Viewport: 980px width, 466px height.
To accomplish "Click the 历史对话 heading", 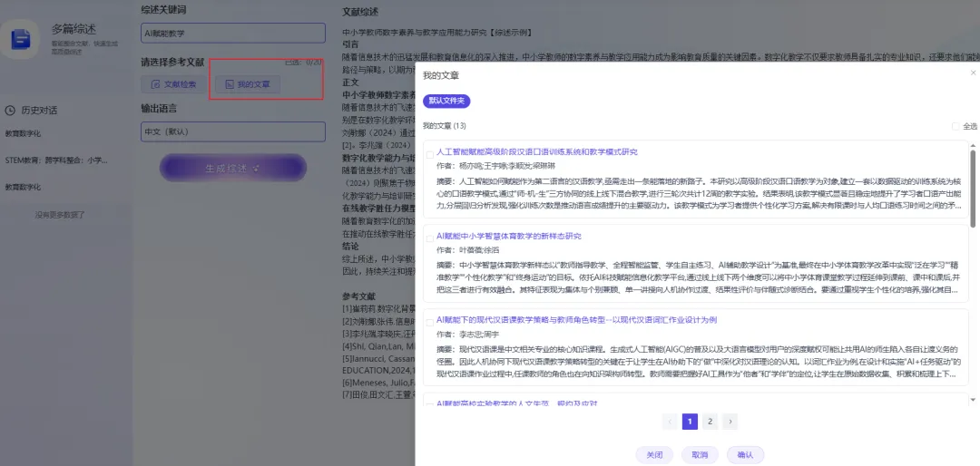I will [x=39, y=111].
